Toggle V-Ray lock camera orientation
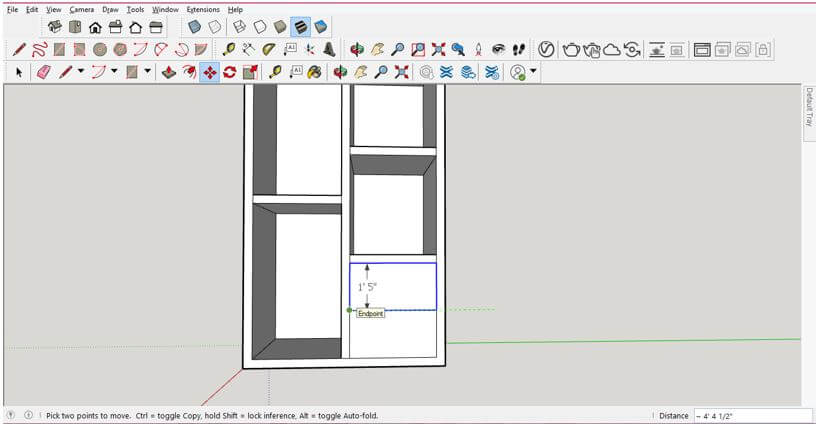The height and width of the screenshot is (424, 818). click(x=763, y=50)
